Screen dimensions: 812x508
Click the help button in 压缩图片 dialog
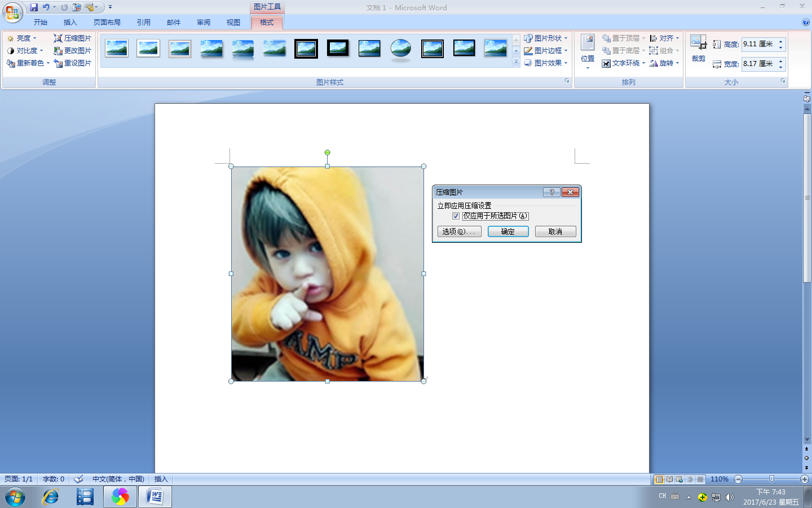[551, 192]
